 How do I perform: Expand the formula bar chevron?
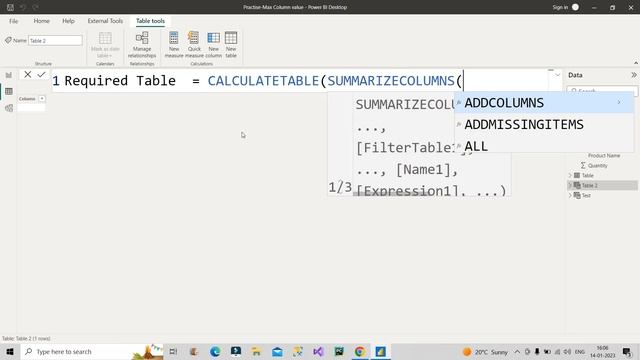click(557, 75)
